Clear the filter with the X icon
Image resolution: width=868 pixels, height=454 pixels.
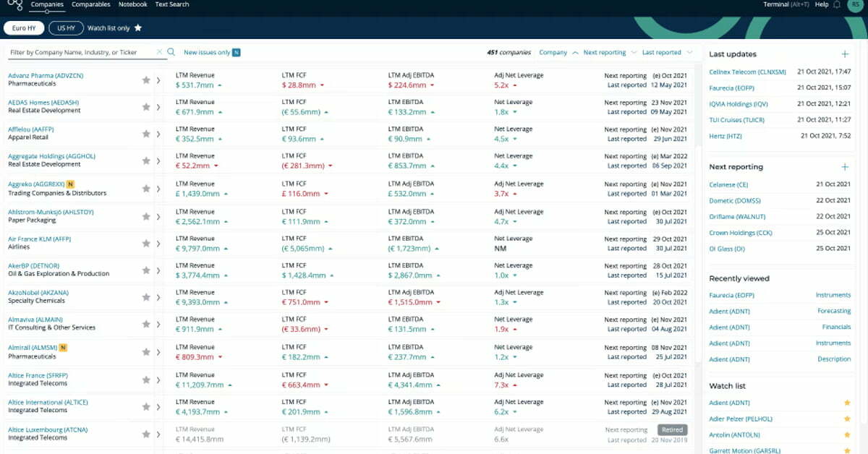[160, 52]
